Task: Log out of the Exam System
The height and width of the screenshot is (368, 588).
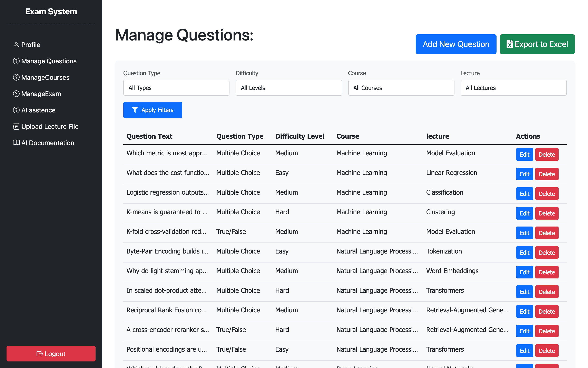Action: 51,354
